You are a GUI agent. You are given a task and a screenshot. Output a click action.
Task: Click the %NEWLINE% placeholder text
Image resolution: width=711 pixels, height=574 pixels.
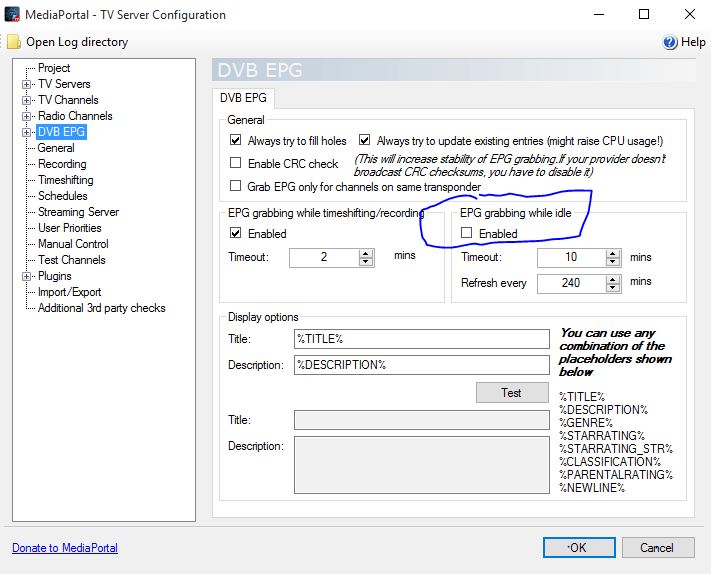592,488
